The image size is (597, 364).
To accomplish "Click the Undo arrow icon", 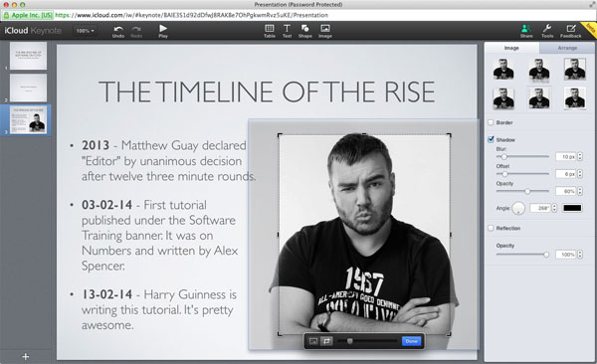I will point(118,29).
